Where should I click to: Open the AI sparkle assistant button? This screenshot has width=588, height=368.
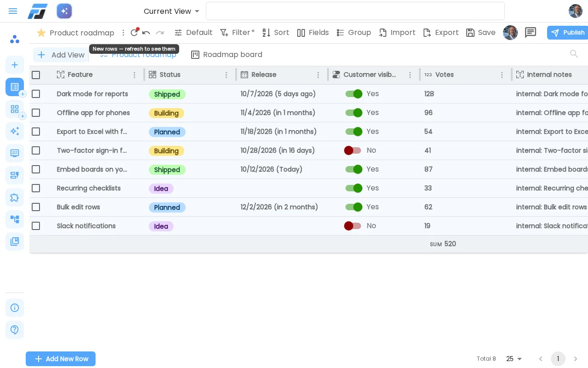pyautogui.click(x=64, y=11)
